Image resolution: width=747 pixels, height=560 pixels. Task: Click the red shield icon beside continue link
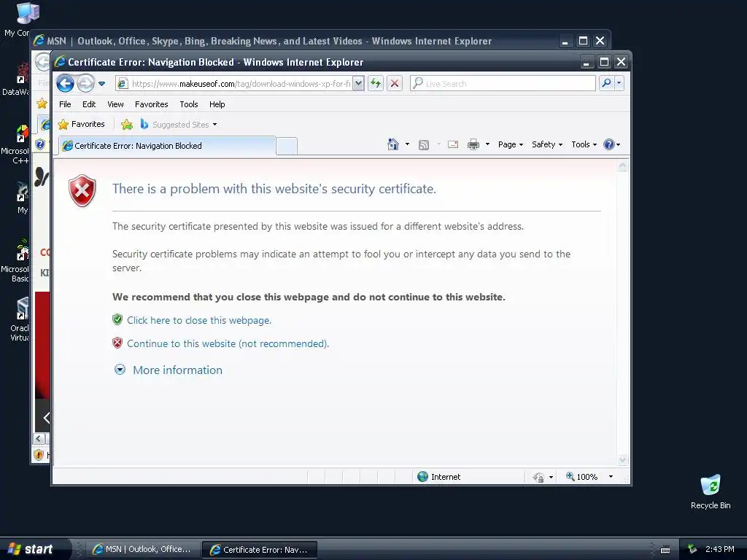click(117, 343)
